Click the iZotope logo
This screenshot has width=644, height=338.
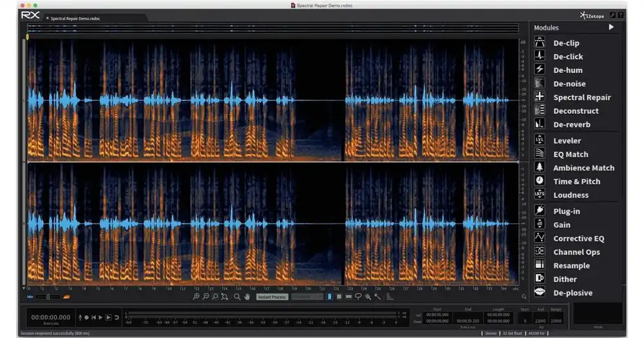pos(592,15)
